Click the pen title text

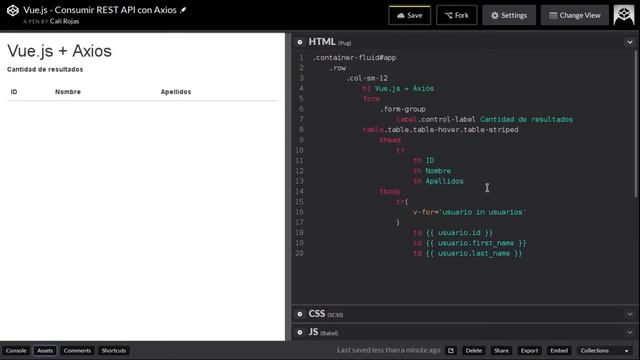pyautogui.click(x=100, y=10)
